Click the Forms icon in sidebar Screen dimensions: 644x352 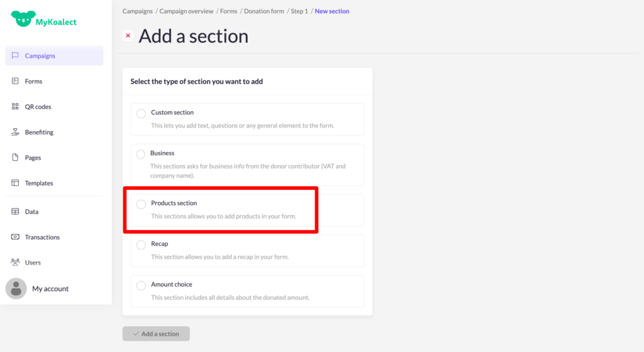click(x=15, y=81)
